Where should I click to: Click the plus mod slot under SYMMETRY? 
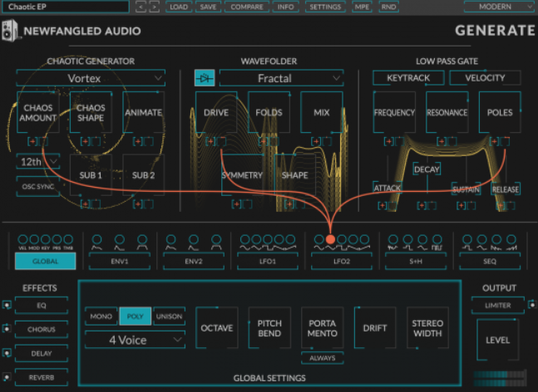237,204
